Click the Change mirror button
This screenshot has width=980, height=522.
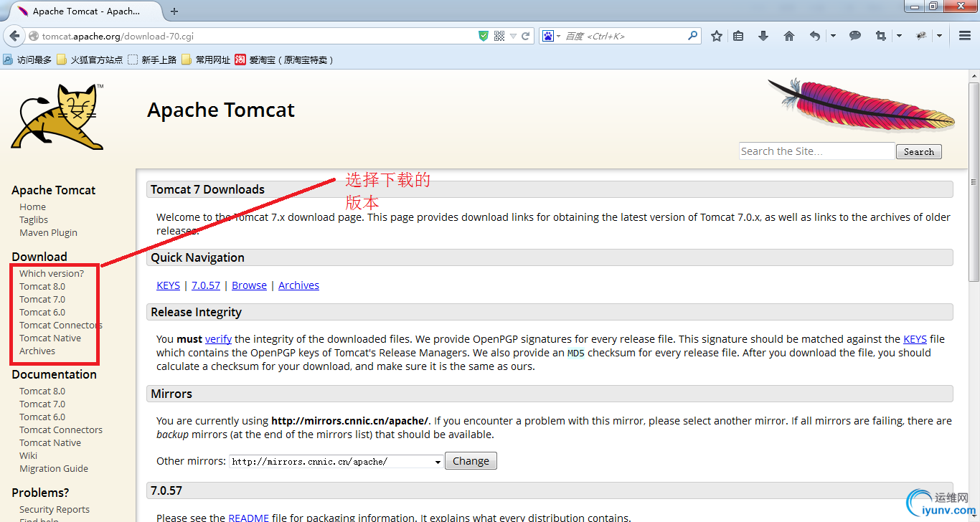click(471, 461)
